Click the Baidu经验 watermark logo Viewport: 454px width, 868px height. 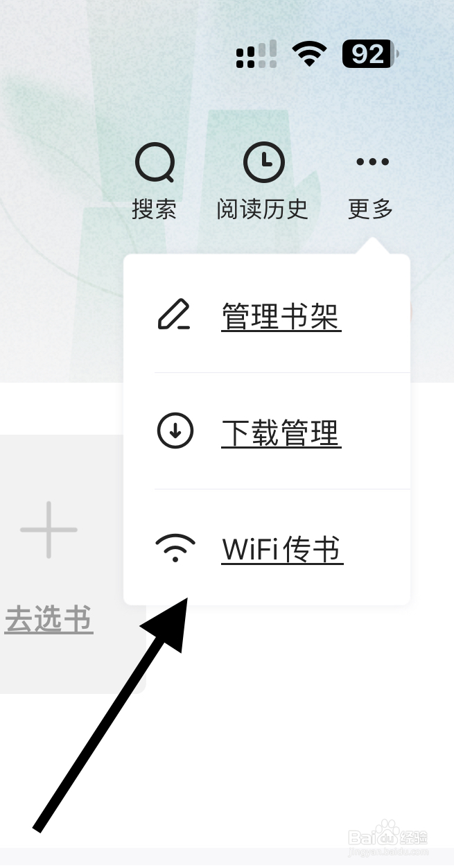pyautogui.click(x=388, y=839)
